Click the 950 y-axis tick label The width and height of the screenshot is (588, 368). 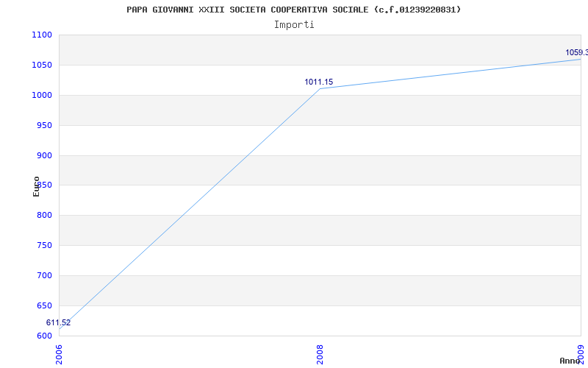[44, 125]
